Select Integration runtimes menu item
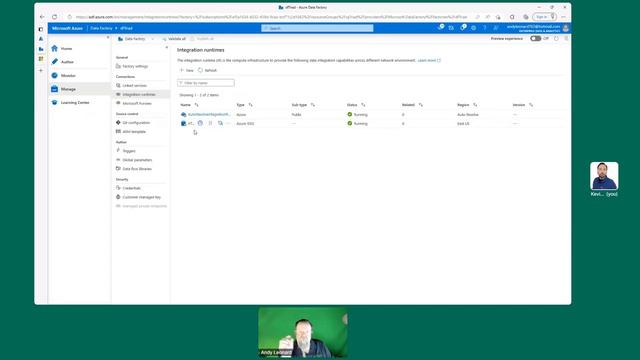Image resolution: width=640 pixels, height=360 pixels. [141, 94]
